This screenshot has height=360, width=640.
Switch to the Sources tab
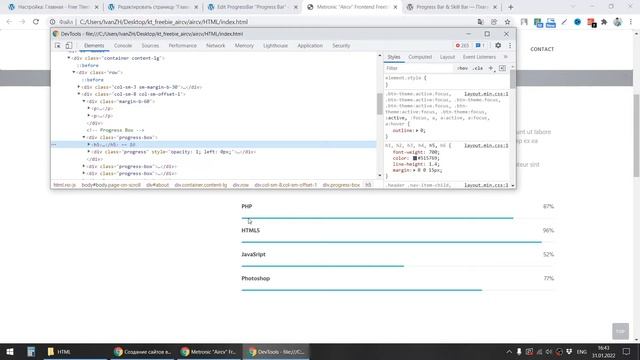click(x=150, y=46)
